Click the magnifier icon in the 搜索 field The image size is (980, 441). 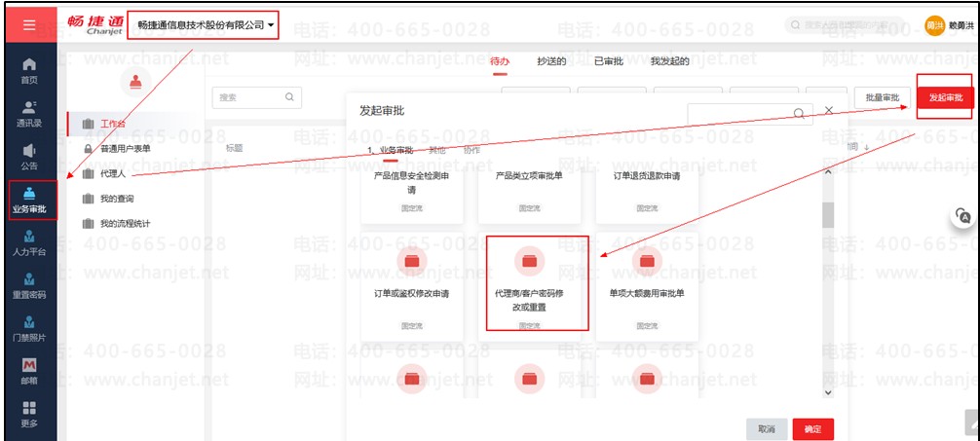(289, 96)
